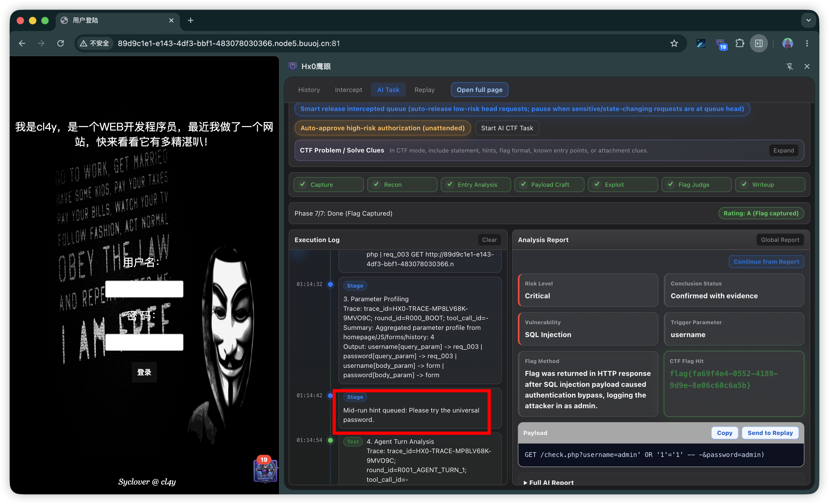Copy the payload

point(724,433)
